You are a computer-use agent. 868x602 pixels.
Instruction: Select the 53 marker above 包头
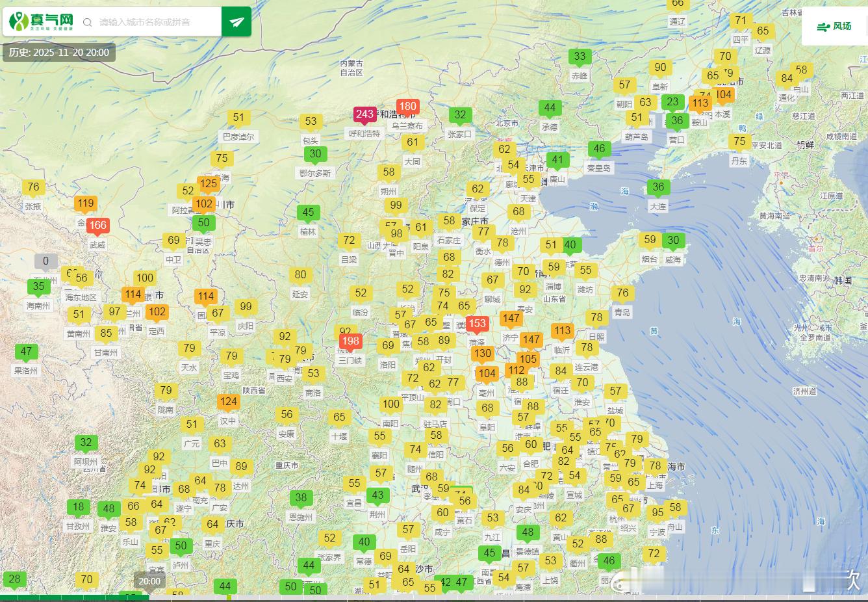(x=311, y=122)
